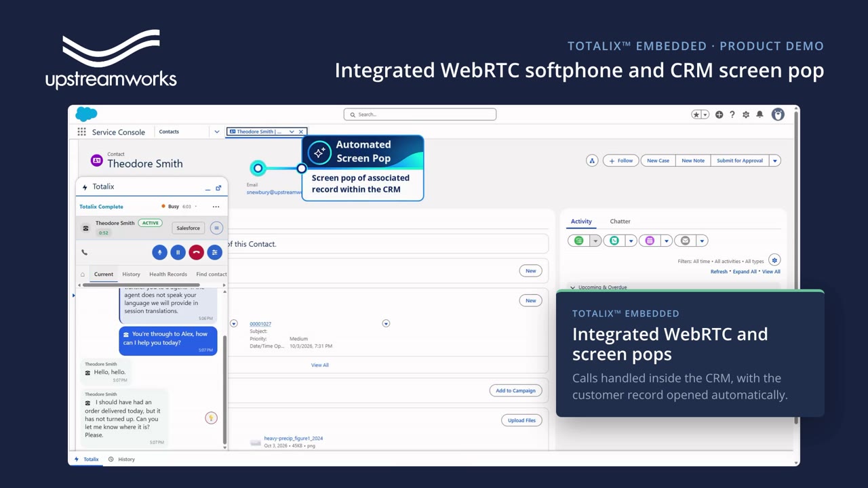Expand the Contacts navigation dropdown

[217, 132]
